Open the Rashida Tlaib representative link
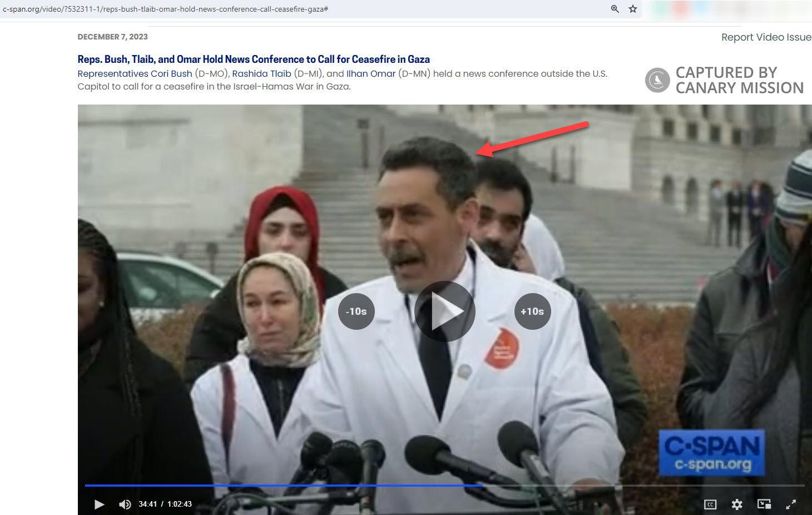The width and height of the screenshot is (812, 515). coord(261,73)
